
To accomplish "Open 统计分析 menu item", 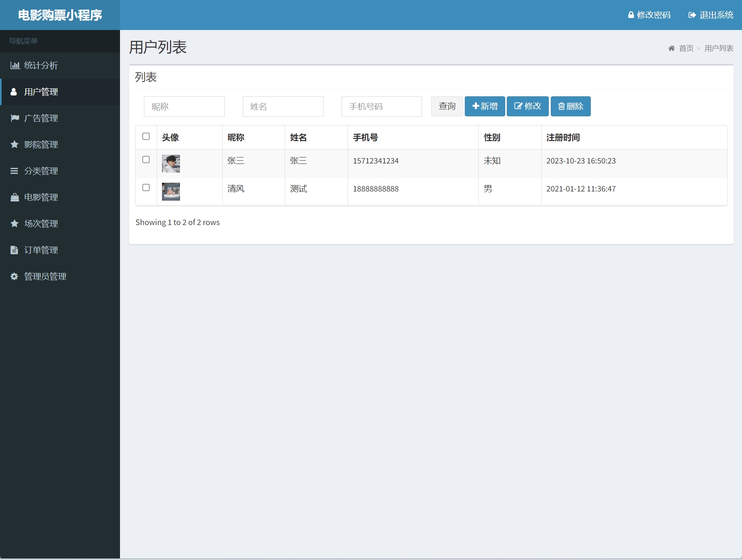I will point(60,66).
